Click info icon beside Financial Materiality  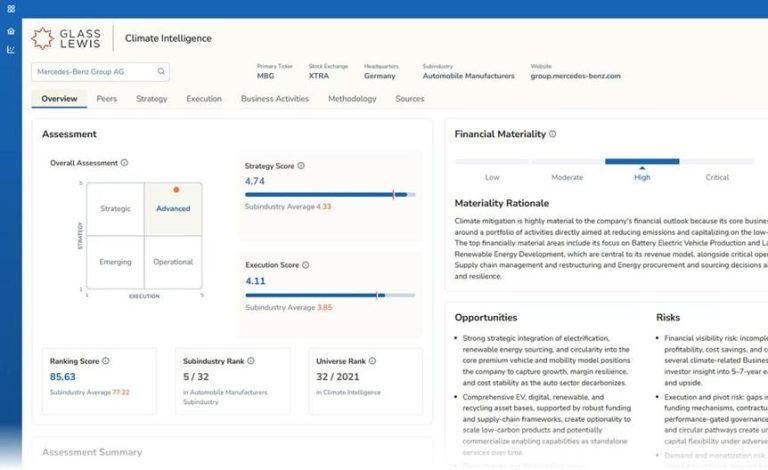[552, 134]
